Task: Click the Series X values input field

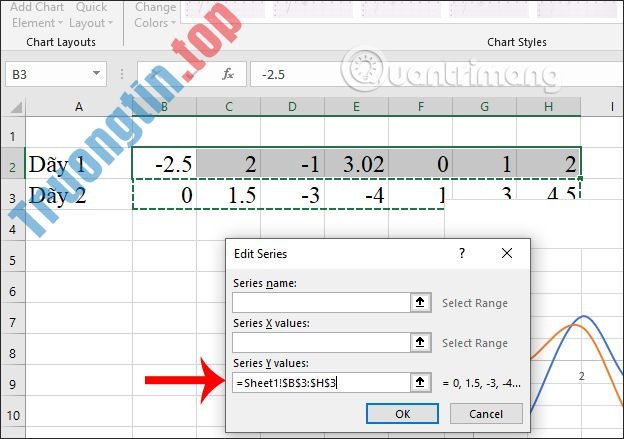Action: point(321,342)
